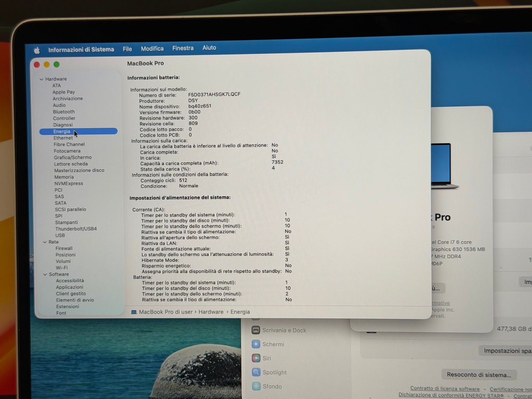Click the MacBook image in About window
The image size is (532, 399).
[445, 166]
